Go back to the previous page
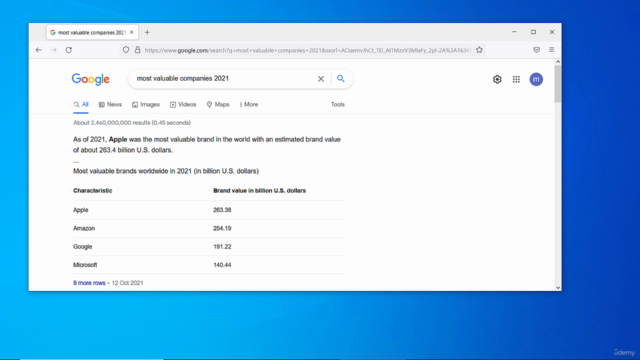This screenshot has width=640, height=360. pyautogui.click(x=39, y=50)
